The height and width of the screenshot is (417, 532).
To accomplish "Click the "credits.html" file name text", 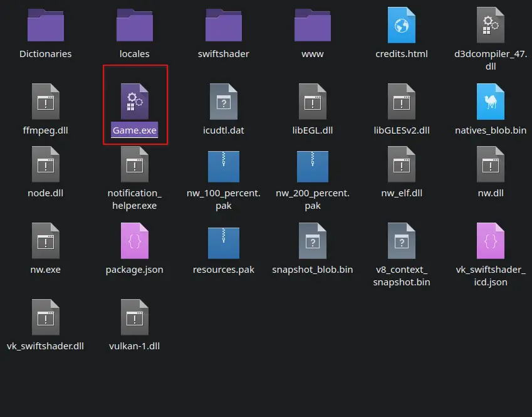I will tap(402, 54).
